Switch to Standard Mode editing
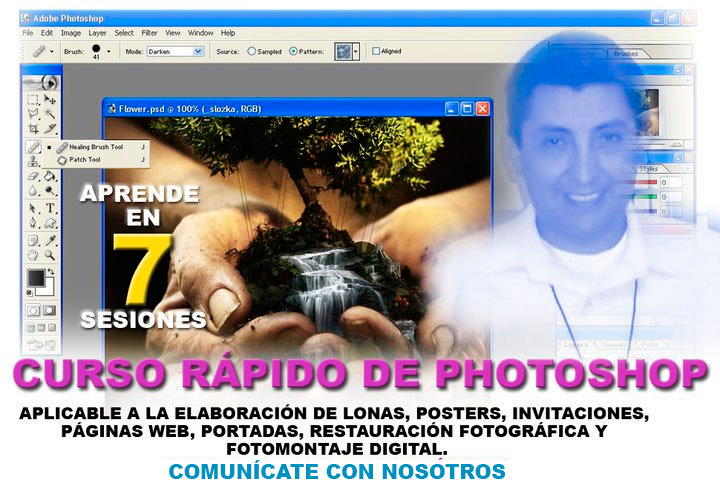 coord(33,311)
